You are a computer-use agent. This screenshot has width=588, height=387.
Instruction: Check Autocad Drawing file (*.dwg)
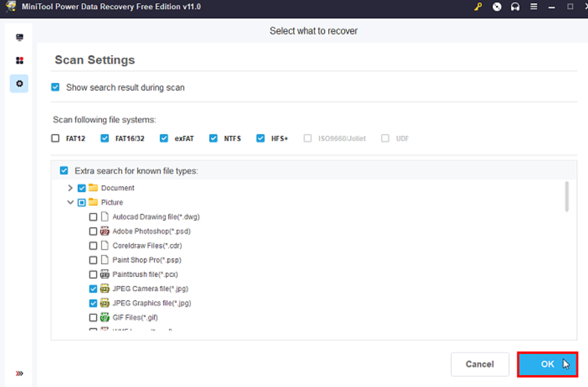pyautogui.click(x=93, y=217)
